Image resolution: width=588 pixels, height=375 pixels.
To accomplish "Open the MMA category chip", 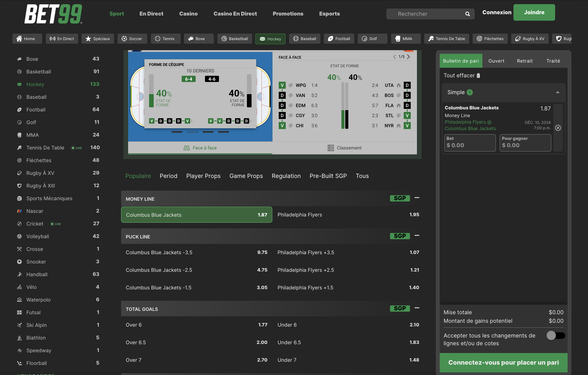I will (x=406, y=39).
